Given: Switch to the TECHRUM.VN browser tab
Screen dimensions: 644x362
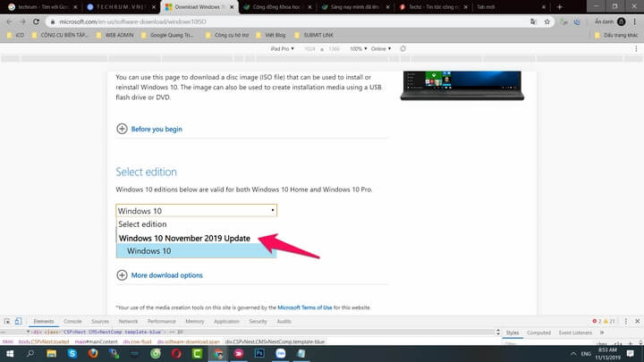Looking at the screenshot, I should pyautogui.click(x=122, y=7).
